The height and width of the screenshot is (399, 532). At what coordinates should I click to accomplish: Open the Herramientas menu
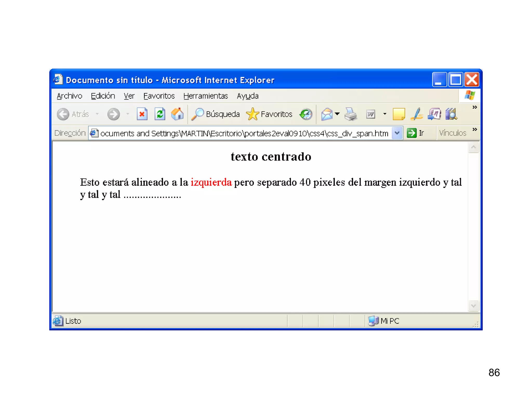pyautogui.click(x=205, y=96)
